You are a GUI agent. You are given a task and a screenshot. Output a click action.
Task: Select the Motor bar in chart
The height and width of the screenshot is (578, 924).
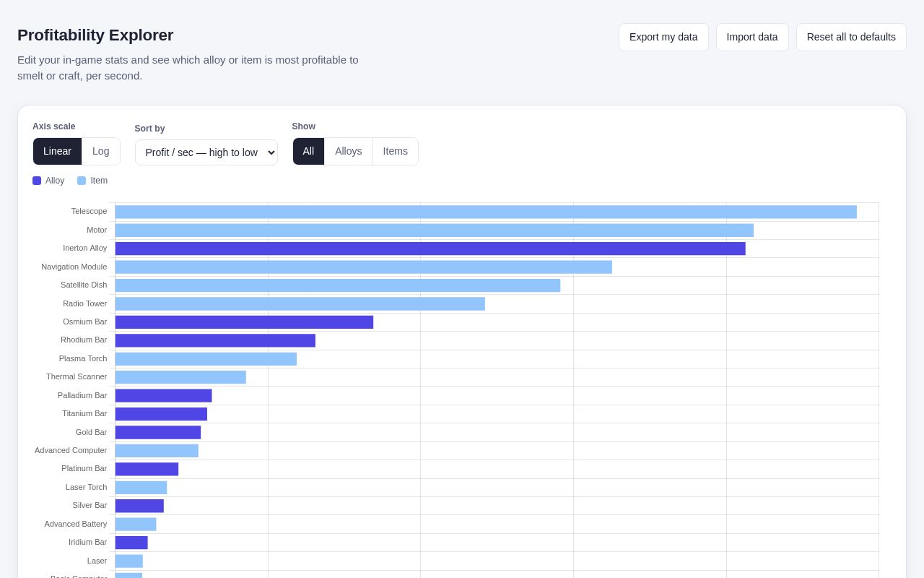tap(435, 230)
